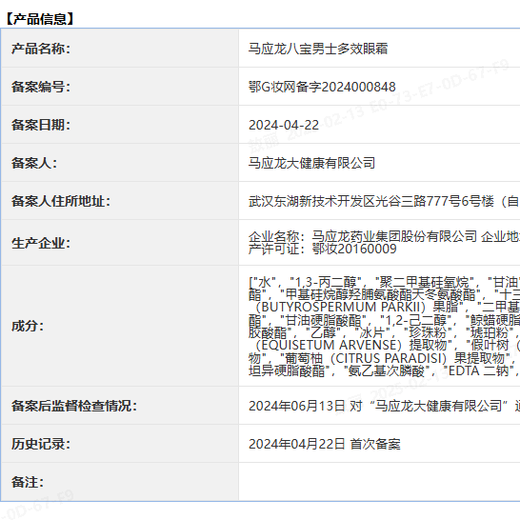The height and width of the screenshot is (520, 520).
Task: Select the 生产企业 label
Action: tap(41, 243)
